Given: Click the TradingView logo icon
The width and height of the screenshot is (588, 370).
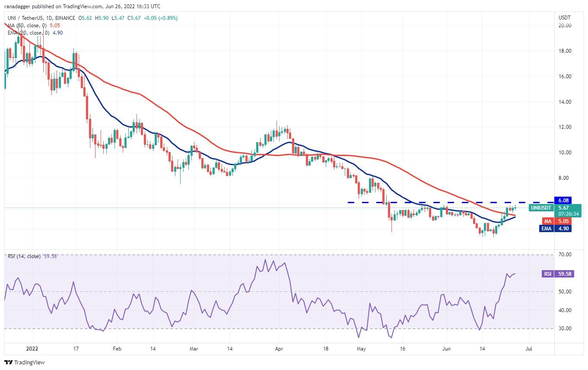Looking at the screenshot, I should pos(9,362).
